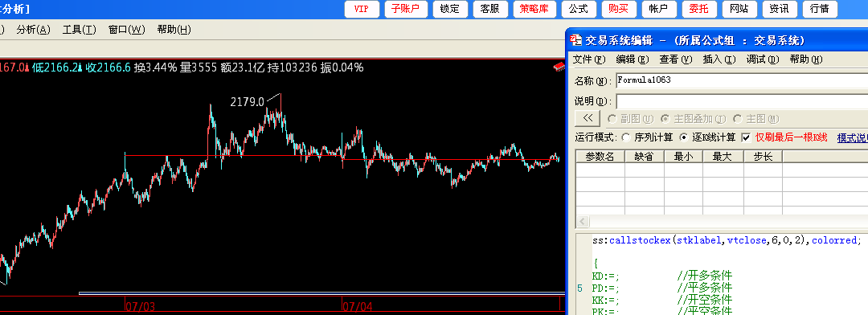Click the 公式 formula button

point(579,9)
